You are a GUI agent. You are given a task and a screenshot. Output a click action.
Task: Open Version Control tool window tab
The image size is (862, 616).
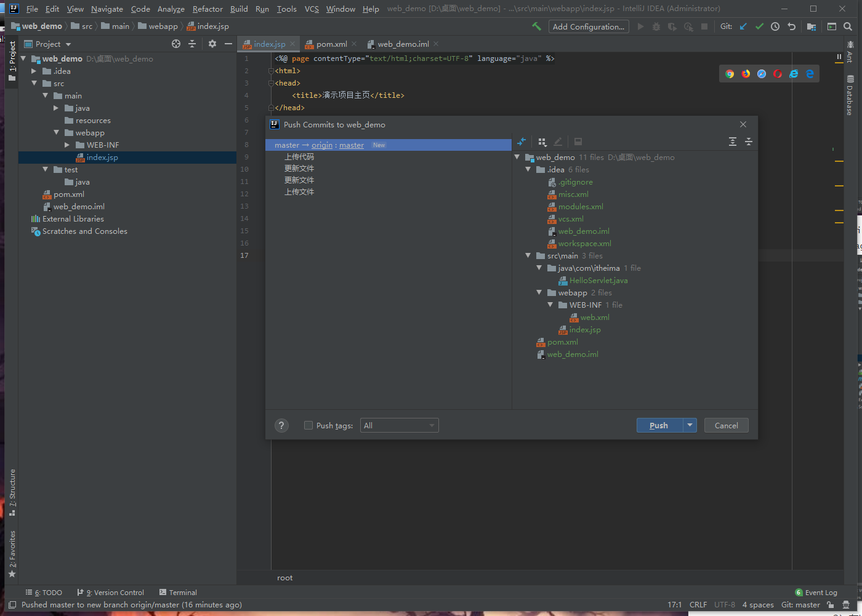111,593
